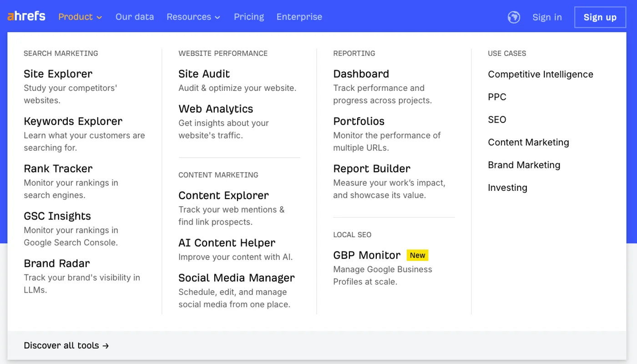
Task: Click the WEBSITE PERFORMANCE section heading
Action: [x=223, y=53]
